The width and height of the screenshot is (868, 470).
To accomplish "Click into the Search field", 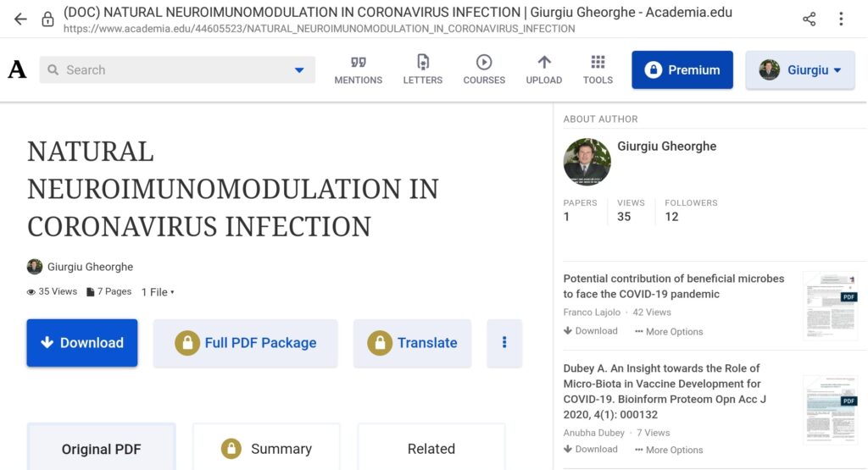I will coord(170,70).
